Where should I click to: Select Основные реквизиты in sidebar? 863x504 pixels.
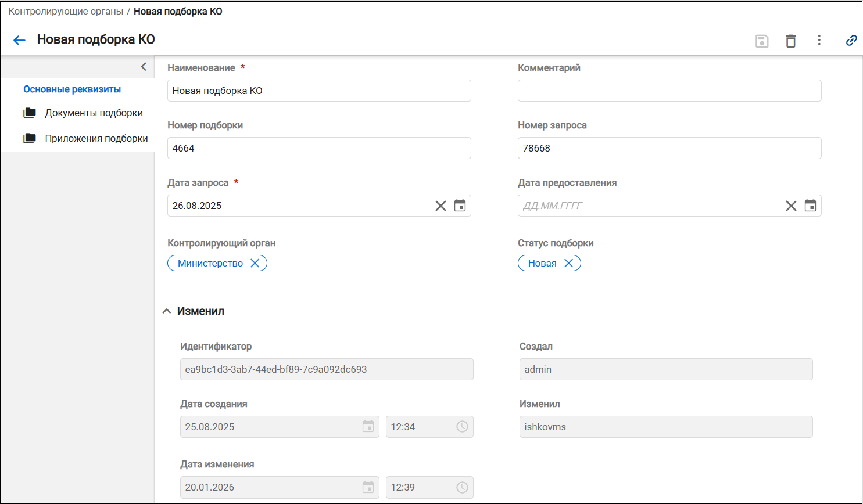pyautogui.click(x=72, y=89)
